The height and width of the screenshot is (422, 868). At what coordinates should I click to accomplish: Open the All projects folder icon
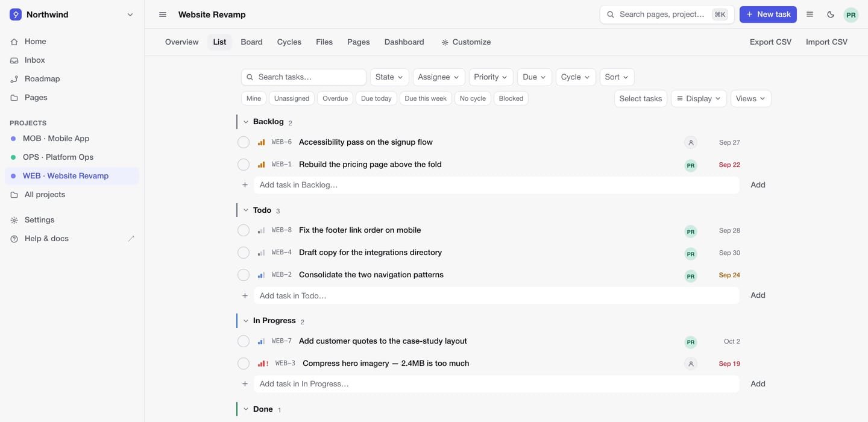pyautogui.click(x=14, y=195)
